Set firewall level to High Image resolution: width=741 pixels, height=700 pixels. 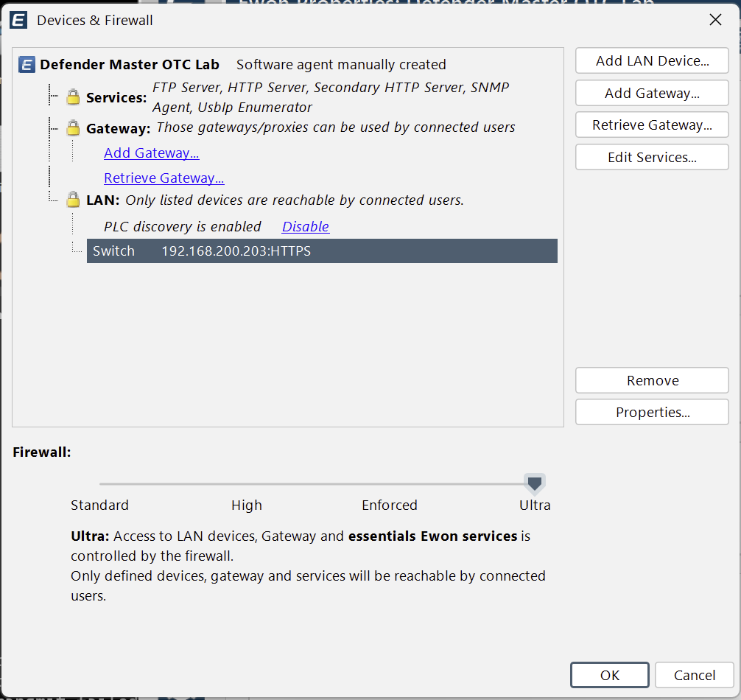point(246,505)
